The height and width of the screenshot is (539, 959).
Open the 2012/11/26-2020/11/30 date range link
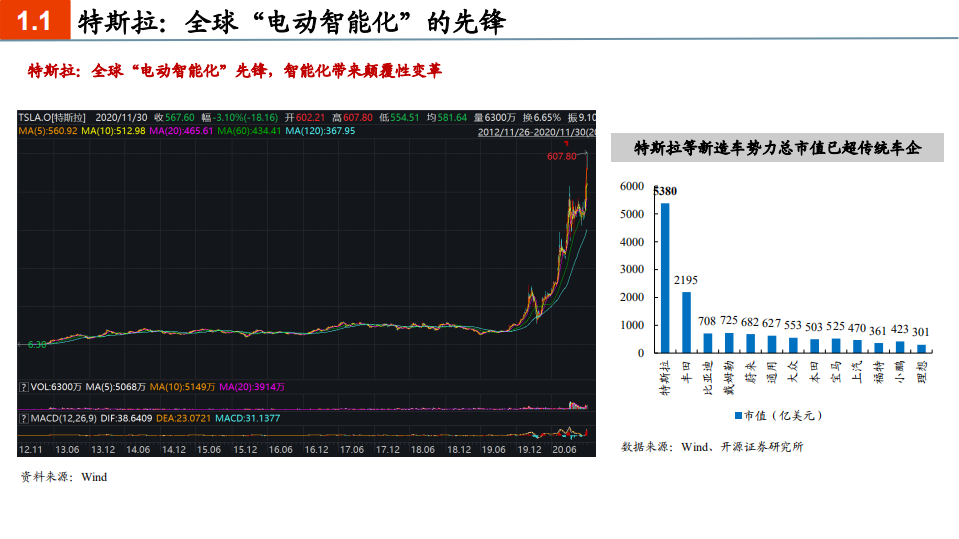click(536, 132)
